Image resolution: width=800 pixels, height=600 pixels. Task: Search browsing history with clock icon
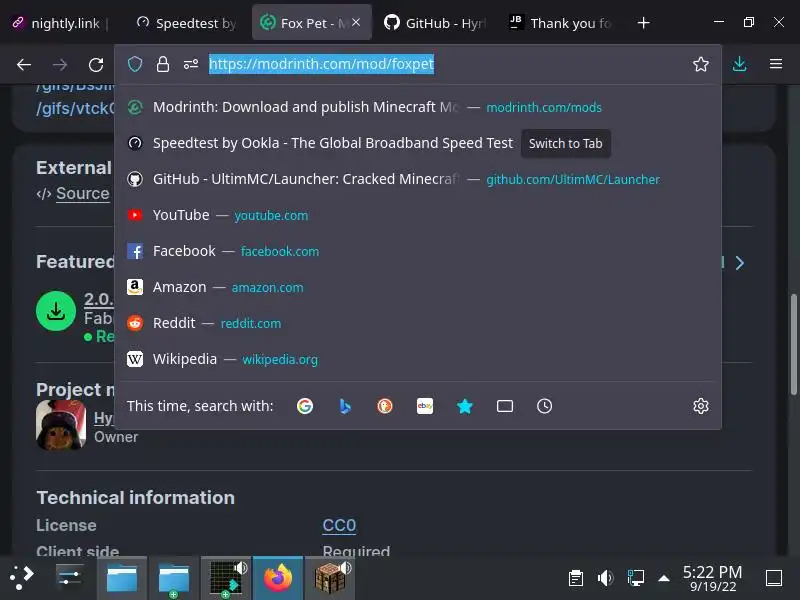pos(544,406)
